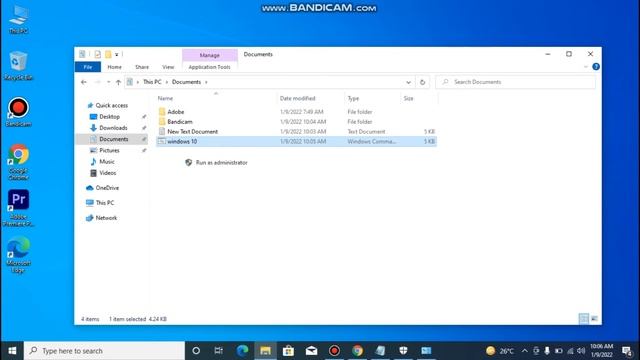Click the taskbar search box
This screenshot has width=640, height=360.
104,351
